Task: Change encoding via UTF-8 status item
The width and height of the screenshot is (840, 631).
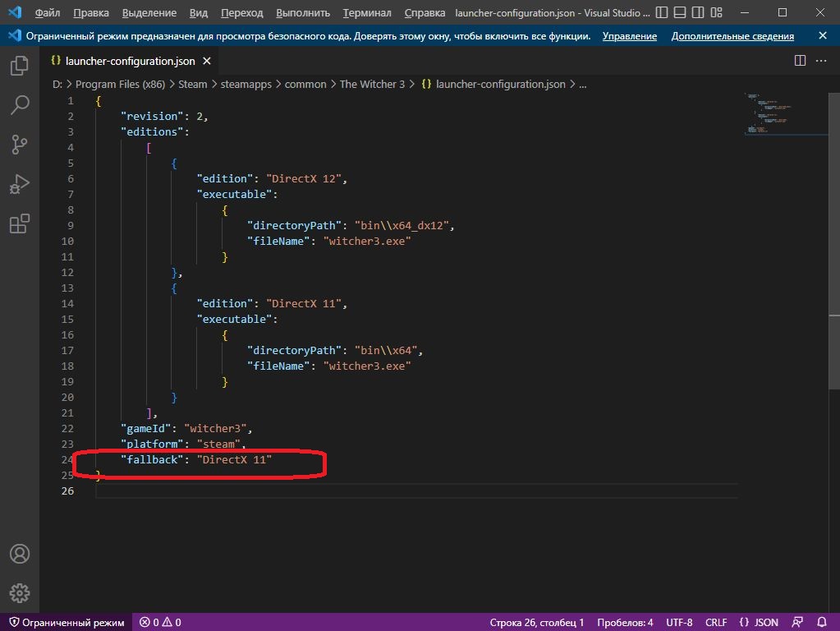Action: (679, 622)
